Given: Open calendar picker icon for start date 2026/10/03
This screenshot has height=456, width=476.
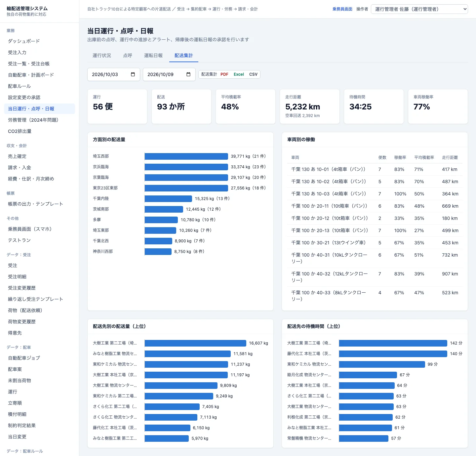Looking at the screenshot, I should [x=133, y=74].
